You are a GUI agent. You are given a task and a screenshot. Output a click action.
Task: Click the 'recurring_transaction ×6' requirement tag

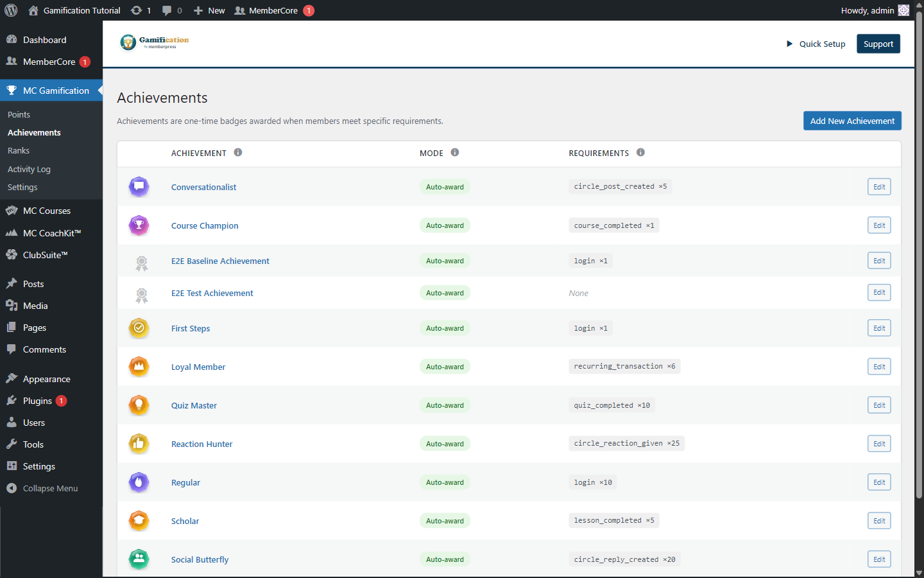[624, 366]
